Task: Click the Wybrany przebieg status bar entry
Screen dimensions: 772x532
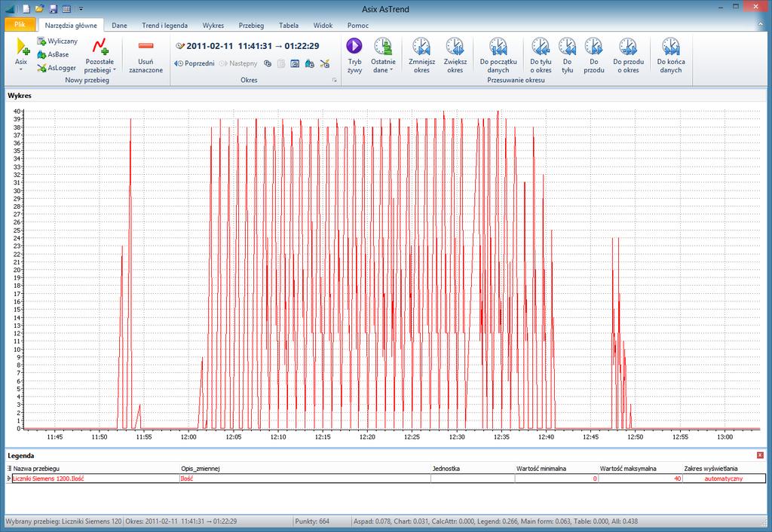Action: pyautogui.click(x=63, y=521)
